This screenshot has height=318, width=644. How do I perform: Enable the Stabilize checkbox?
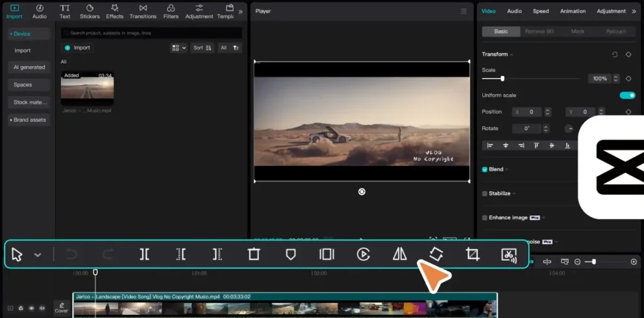pos(485,194)
